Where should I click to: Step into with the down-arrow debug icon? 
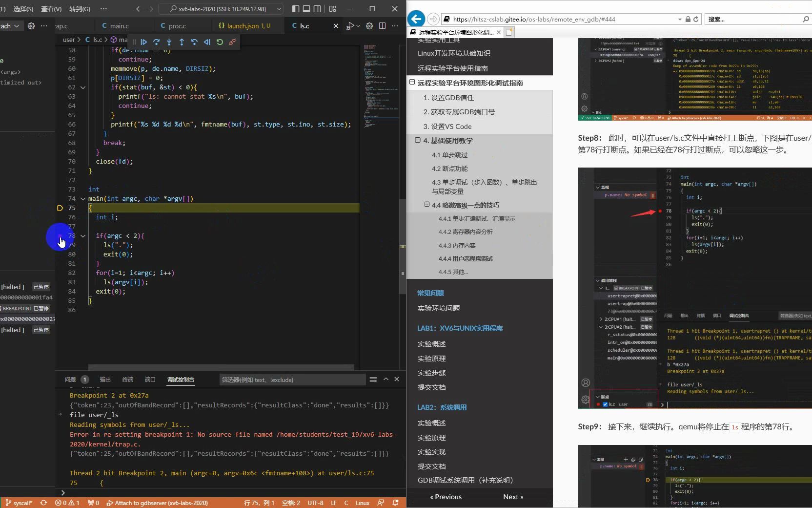click(x=169, y=42)
